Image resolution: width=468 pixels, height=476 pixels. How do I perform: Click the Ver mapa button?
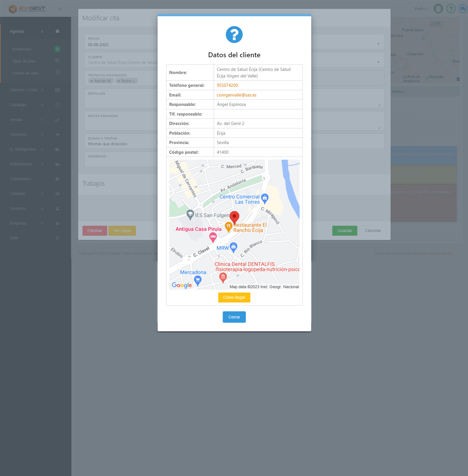(x=122, y=231)
